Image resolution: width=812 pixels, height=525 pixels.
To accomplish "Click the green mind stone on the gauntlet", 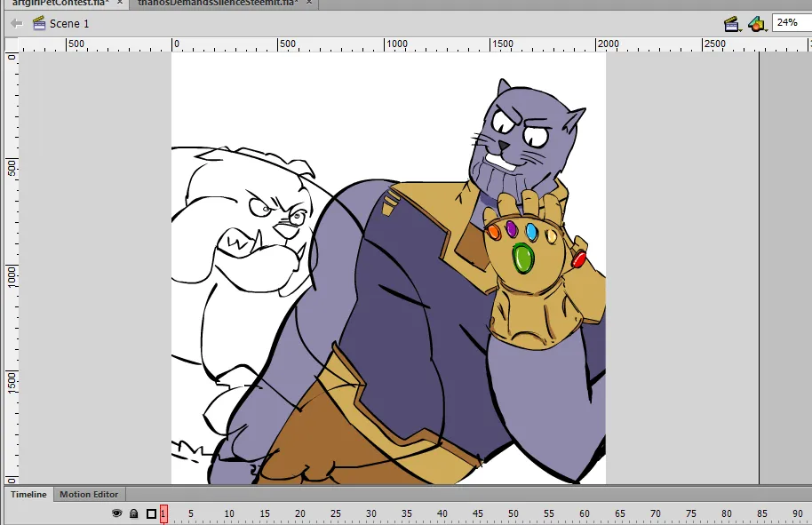I will [x=522, y=259].
